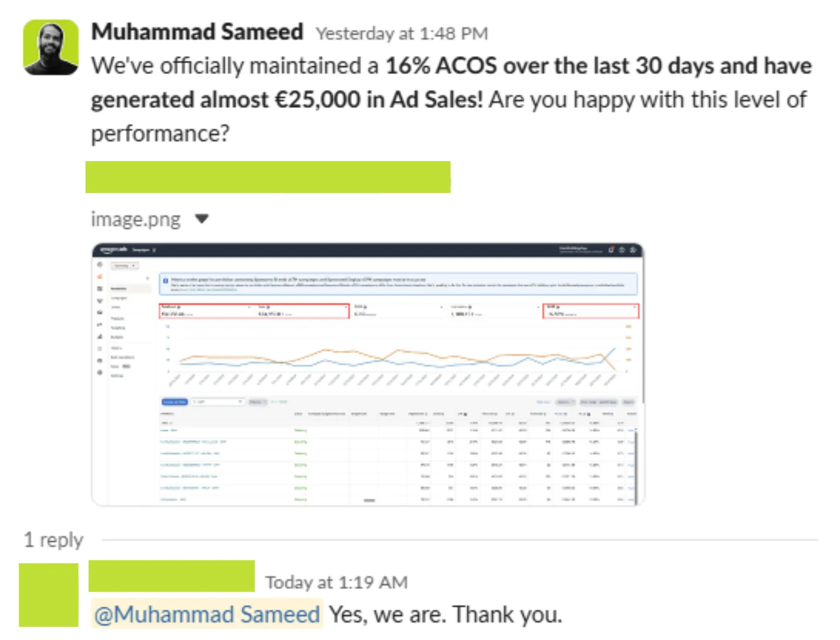
Task: Click the help icon in the console top bar
Action: (x=622, y=250)
